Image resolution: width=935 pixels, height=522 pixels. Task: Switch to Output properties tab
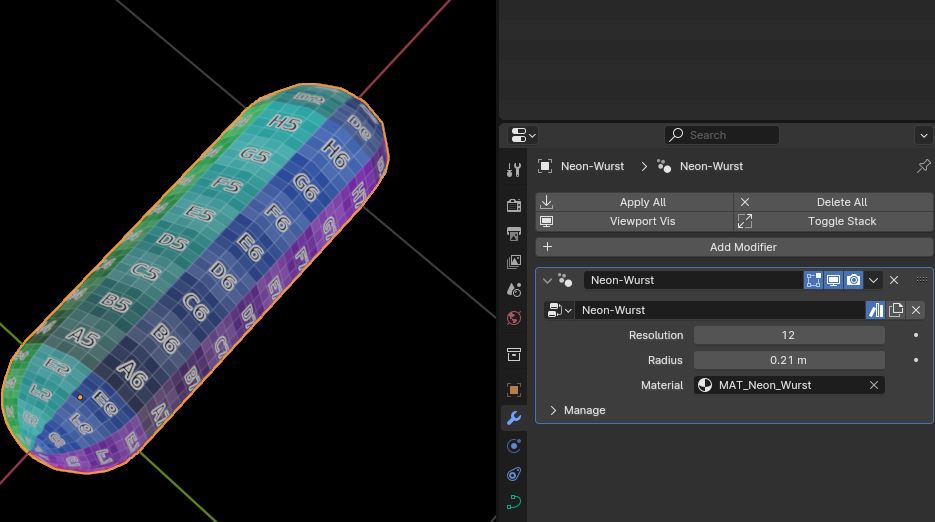click(x=514, y=234)
